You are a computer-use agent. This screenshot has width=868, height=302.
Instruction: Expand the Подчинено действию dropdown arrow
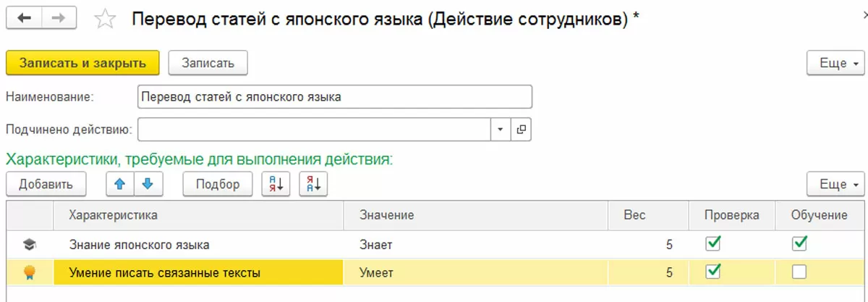coord(501,130)
